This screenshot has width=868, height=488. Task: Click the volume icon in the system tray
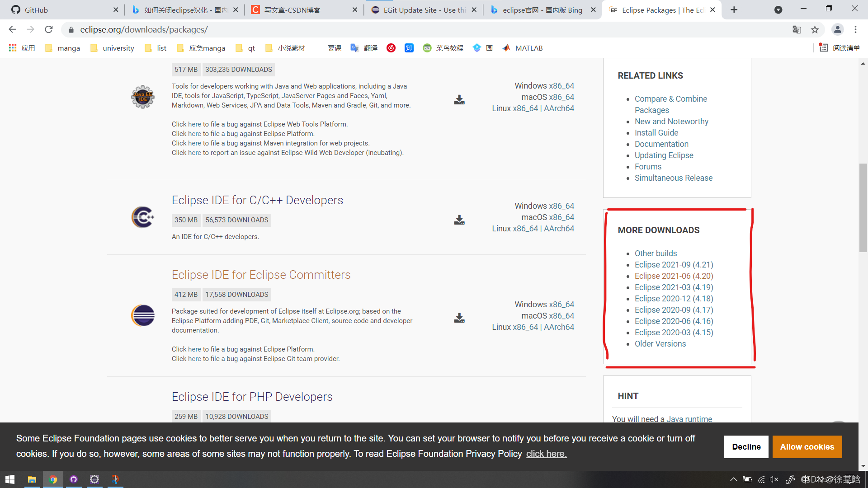[x=774, y=479]
